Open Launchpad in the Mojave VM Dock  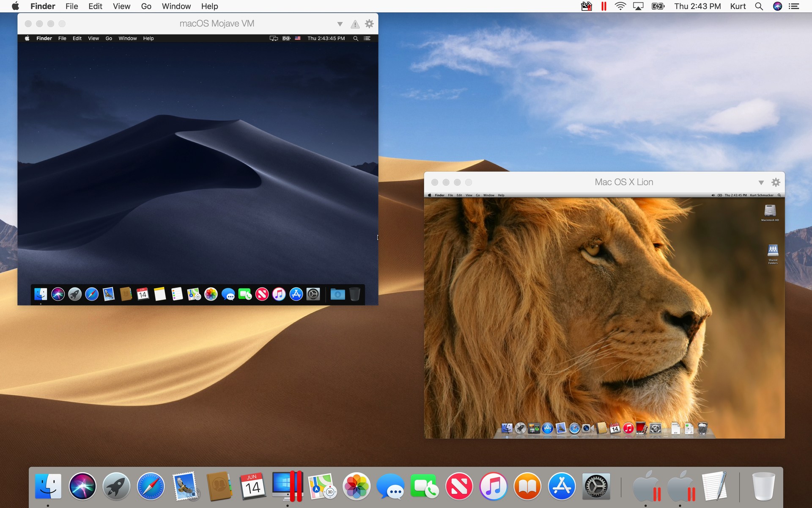pyautogui.click(x=75, y=294)
